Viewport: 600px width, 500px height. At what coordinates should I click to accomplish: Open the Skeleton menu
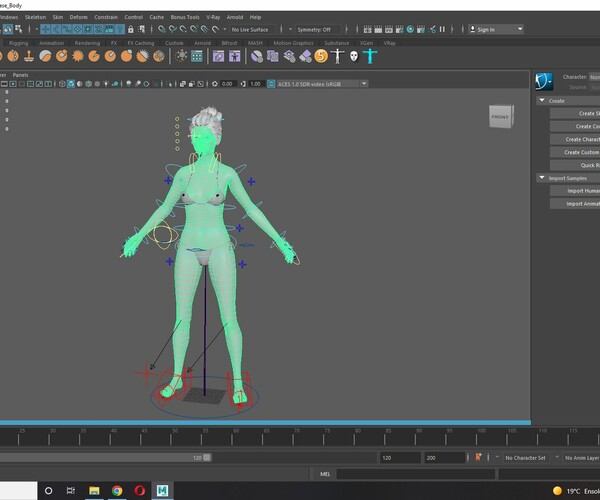point(35,17)
